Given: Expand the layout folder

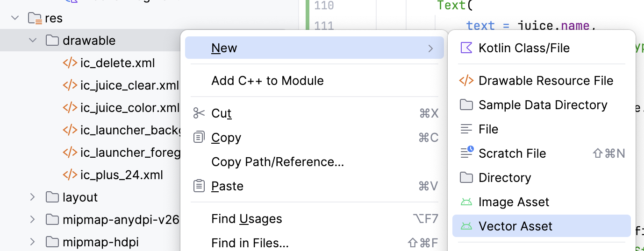Looking at the screenshot, I should coord(33,197).
